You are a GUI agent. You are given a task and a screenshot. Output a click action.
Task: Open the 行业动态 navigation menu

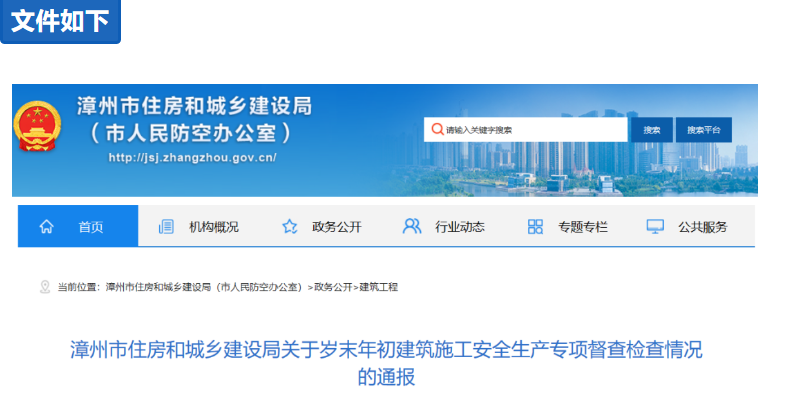[460, 227]
